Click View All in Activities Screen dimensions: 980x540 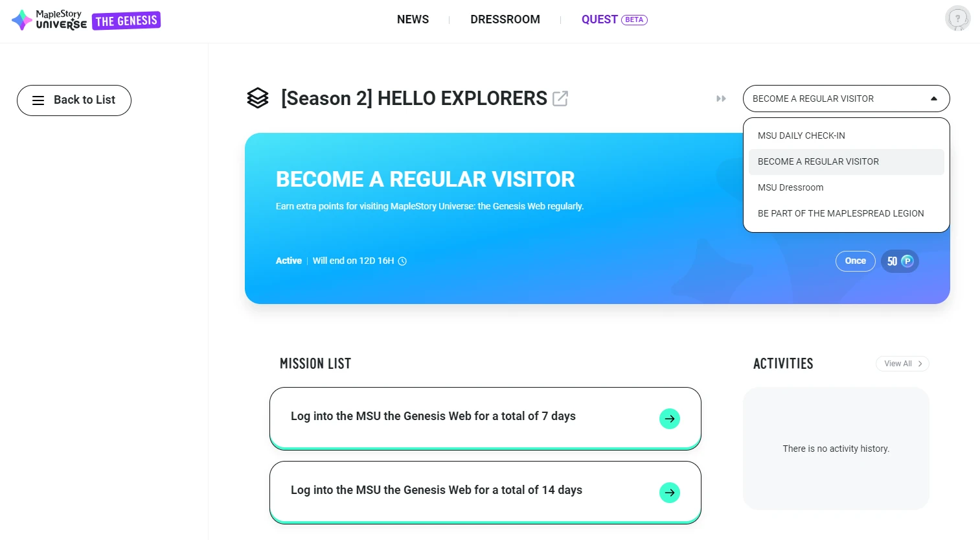[x=902, y=364]
